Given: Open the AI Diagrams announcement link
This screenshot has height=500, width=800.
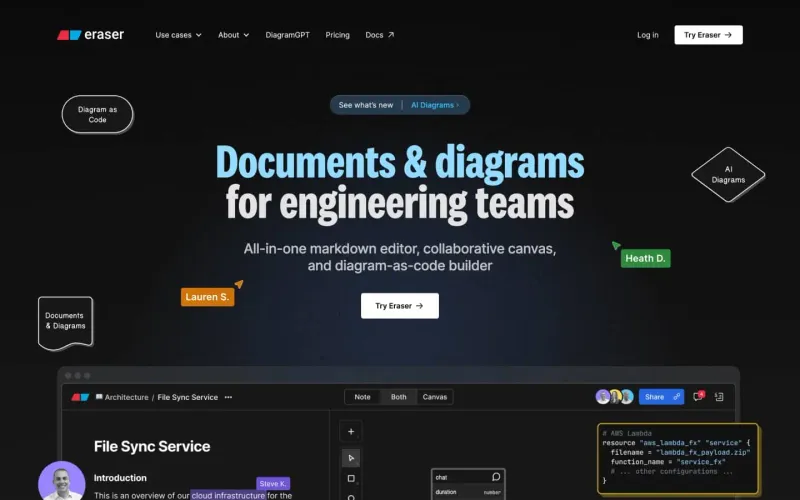Looking at the screenshot, I should point(435,105).
